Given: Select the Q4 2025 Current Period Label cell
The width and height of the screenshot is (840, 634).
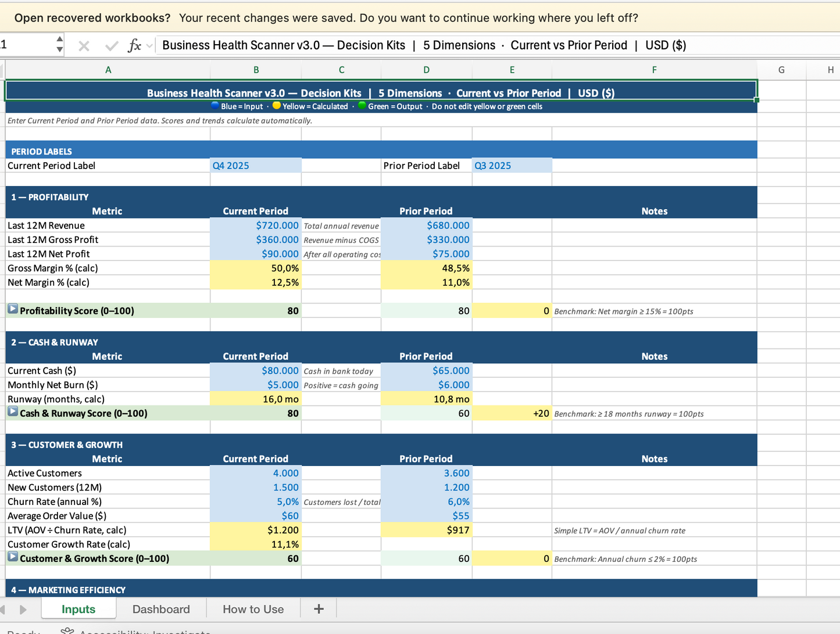Looking at the screenshot, I should (256, 166).
